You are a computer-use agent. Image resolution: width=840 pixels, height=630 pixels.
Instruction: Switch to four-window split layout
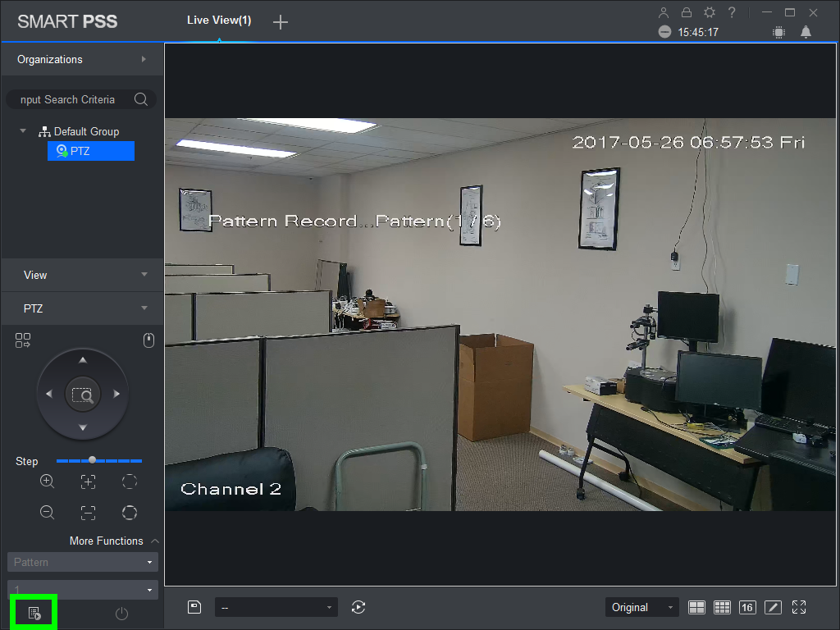click(696, 607)
